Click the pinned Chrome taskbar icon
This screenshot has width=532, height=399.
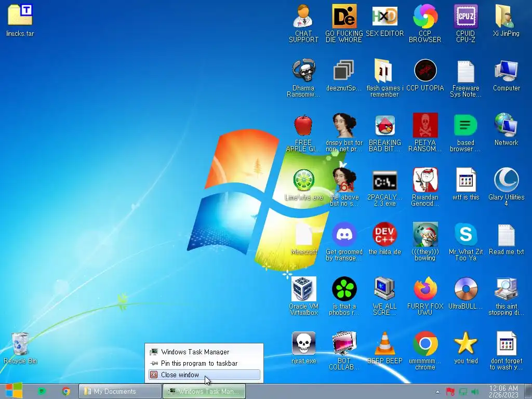tap(66, 391)
